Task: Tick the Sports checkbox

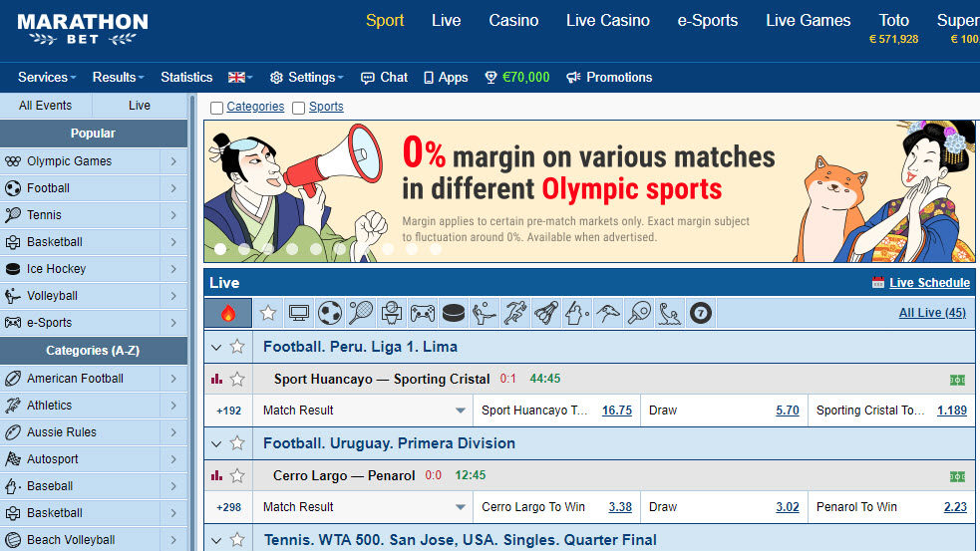Action: click(x=299, y=108)
